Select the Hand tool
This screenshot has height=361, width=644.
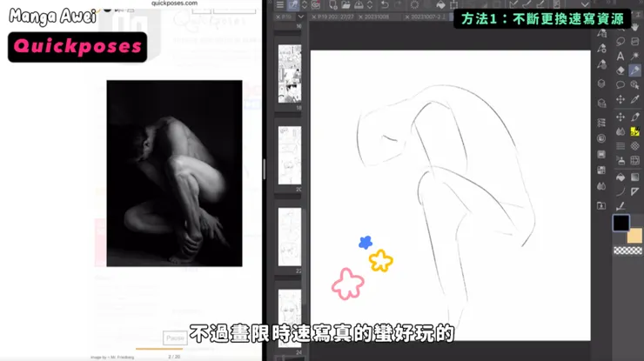[x=635, y=27]
